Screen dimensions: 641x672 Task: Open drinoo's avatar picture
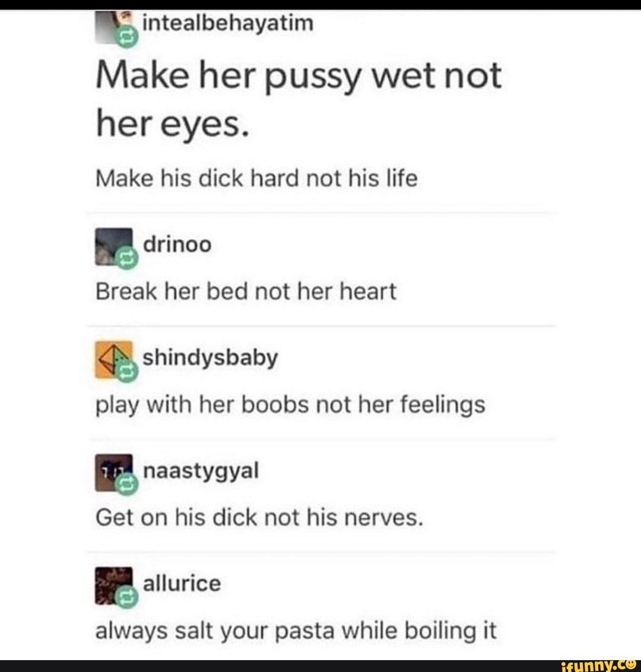113,246
